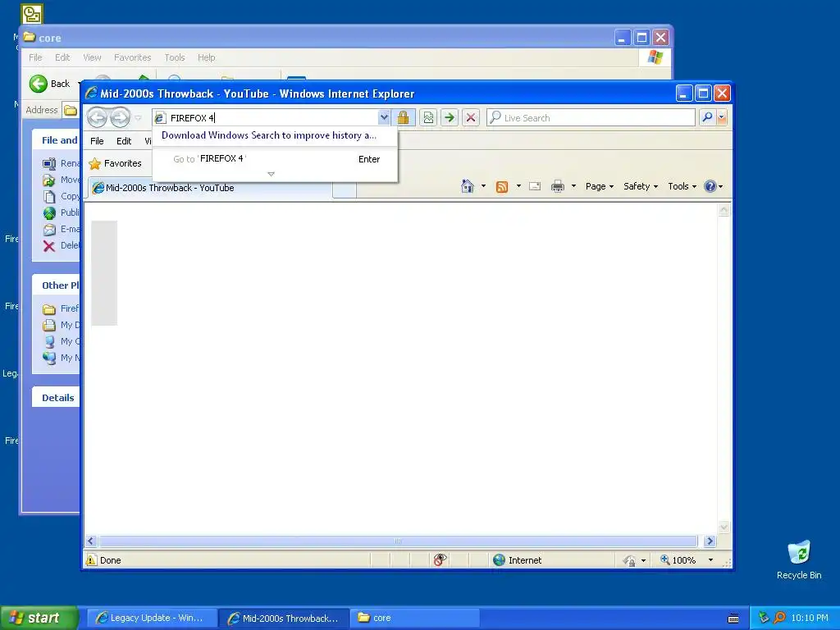Open the Favorites star button
Viewport: 840px width, 630px height.
(115, 163)
